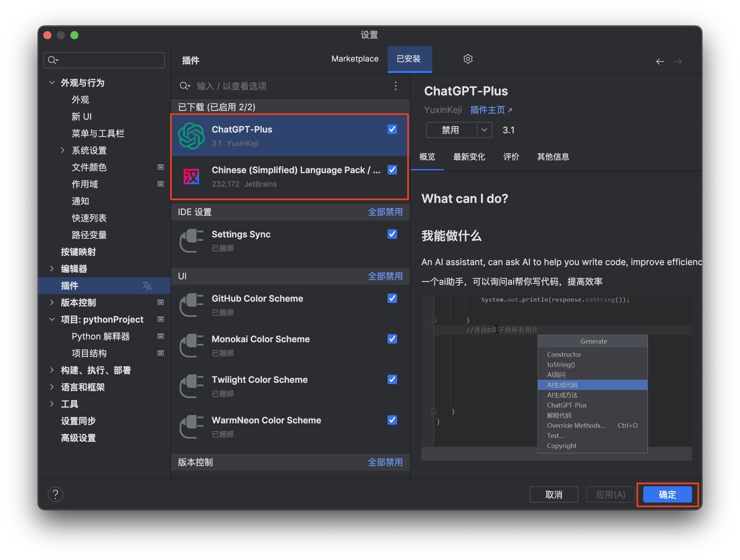Open the 评价 tab
740x560 pixels.
[x=511, y=157]
